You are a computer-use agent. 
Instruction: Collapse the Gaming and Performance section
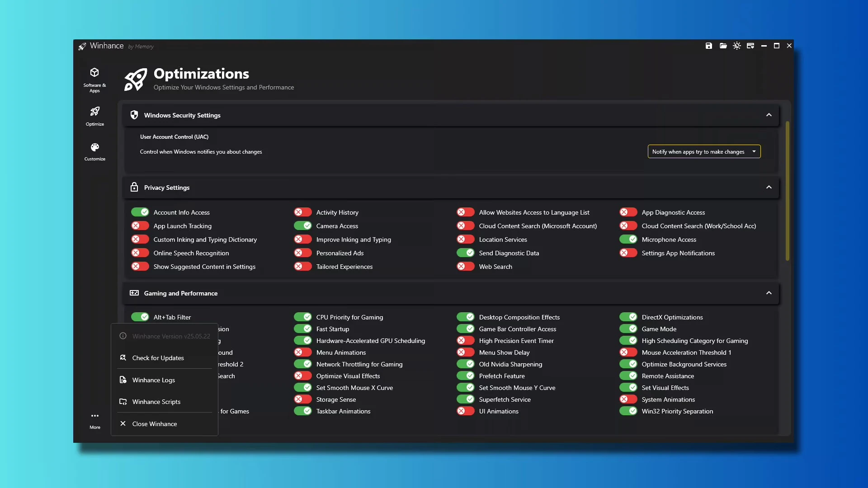(x=769, y=293)
